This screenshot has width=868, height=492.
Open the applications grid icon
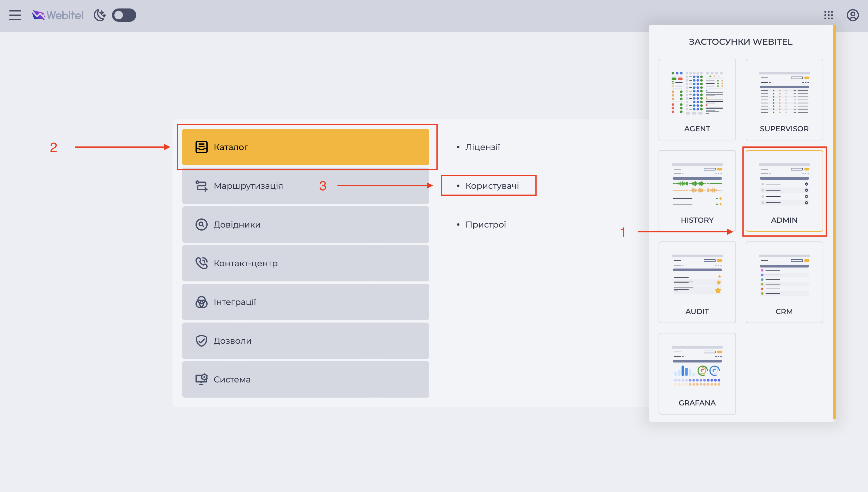(828, 15)
